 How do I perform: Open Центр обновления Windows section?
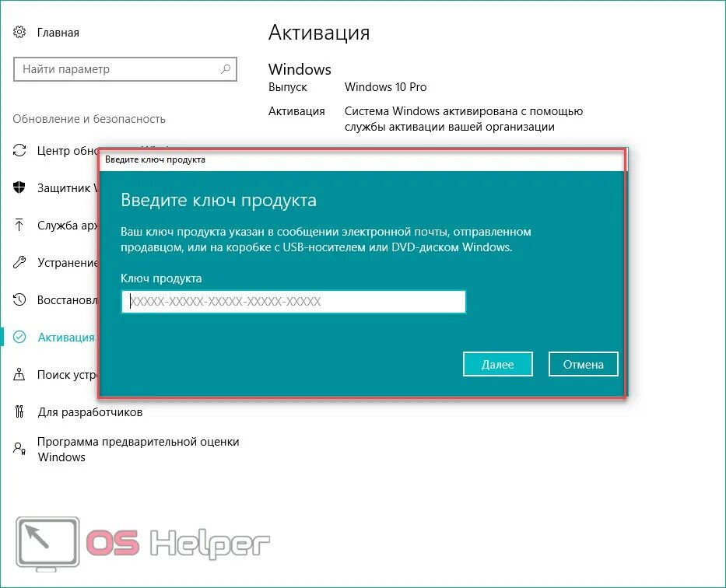[x=67, y=151]
